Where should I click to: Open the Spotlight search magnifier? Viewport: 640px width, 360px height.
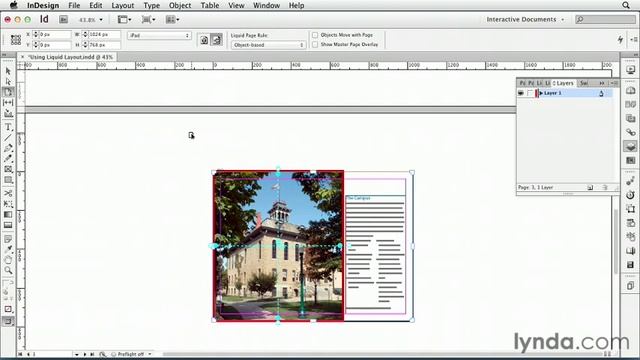[626, 5]
